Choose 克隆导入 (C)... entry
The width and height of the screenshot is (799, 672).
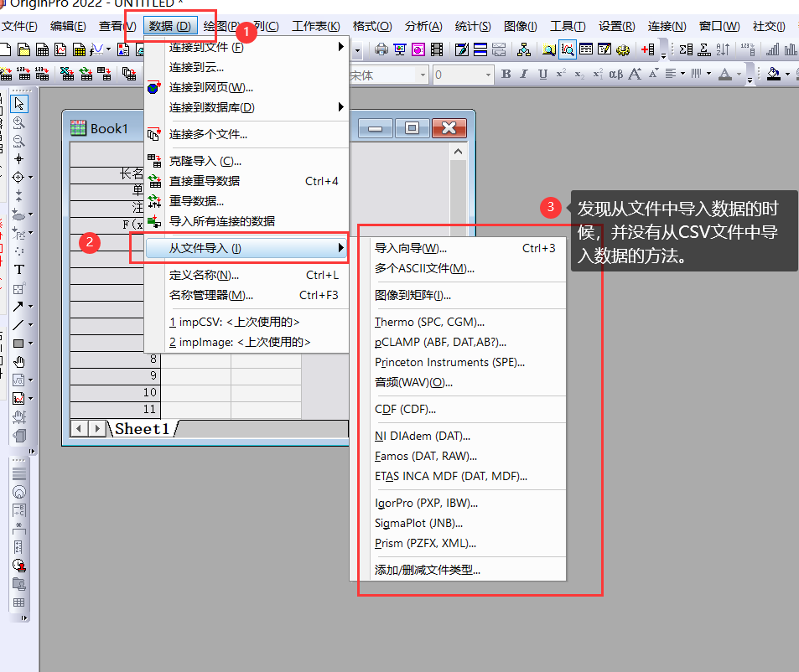pyautogui.click(x=246, y=161)
